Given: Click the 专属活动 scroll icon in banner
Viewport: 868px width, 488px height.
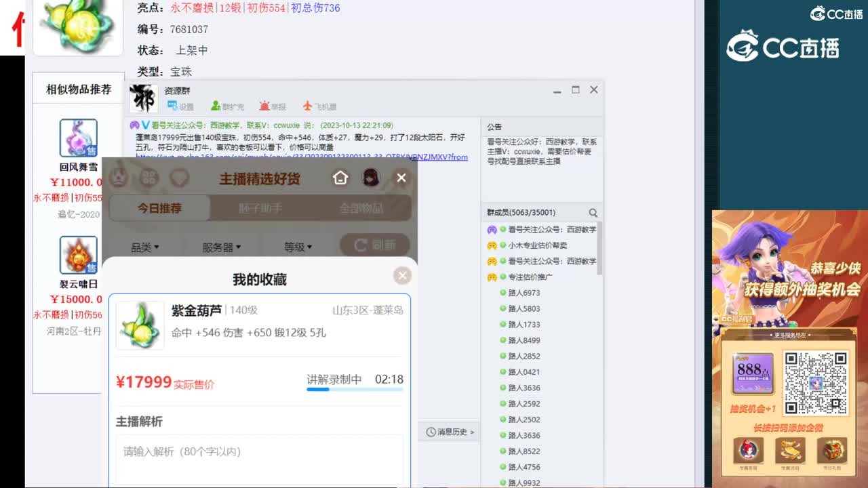Looking at the screenshot, I should 789,450.
